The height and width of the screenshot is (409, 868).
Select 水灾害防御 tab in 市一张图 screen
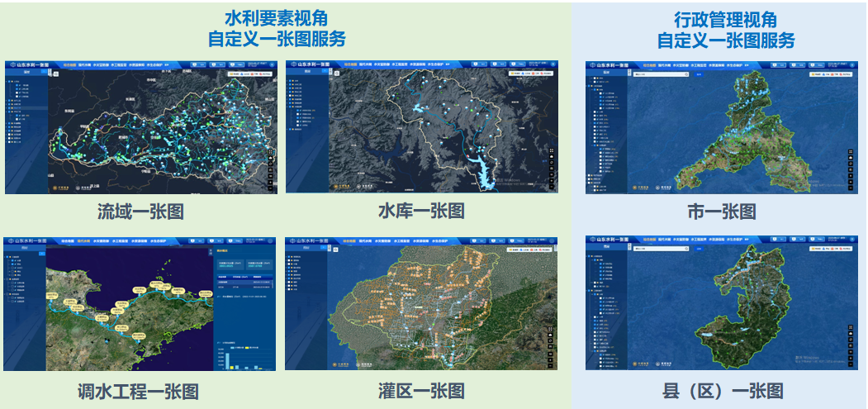click(681, 65)
